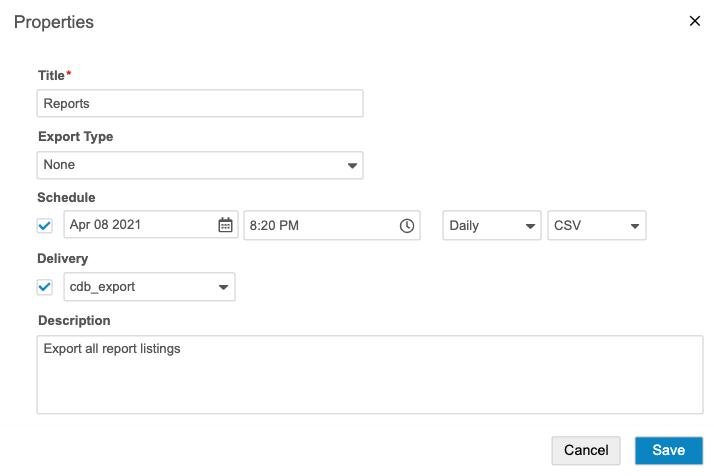The image size is (714, 476).
Task: Expand the Export Type dropdown set to None
Action: [x=200, y=165]
